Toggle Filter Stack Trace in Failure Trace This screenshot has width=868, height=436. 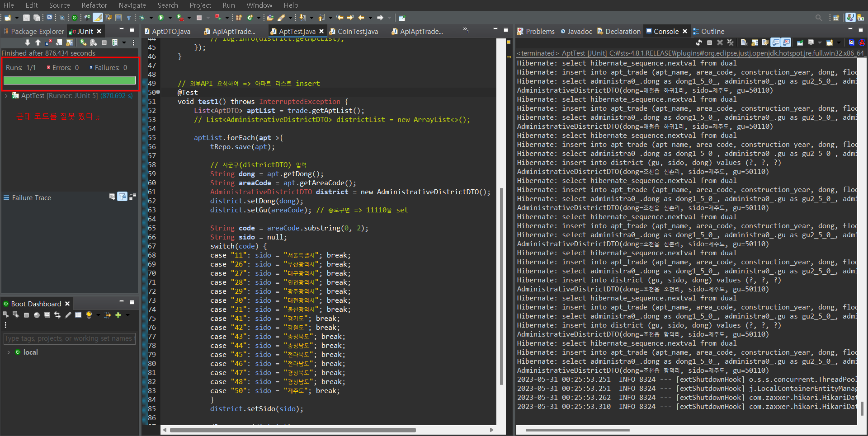(x=122, y=197)
